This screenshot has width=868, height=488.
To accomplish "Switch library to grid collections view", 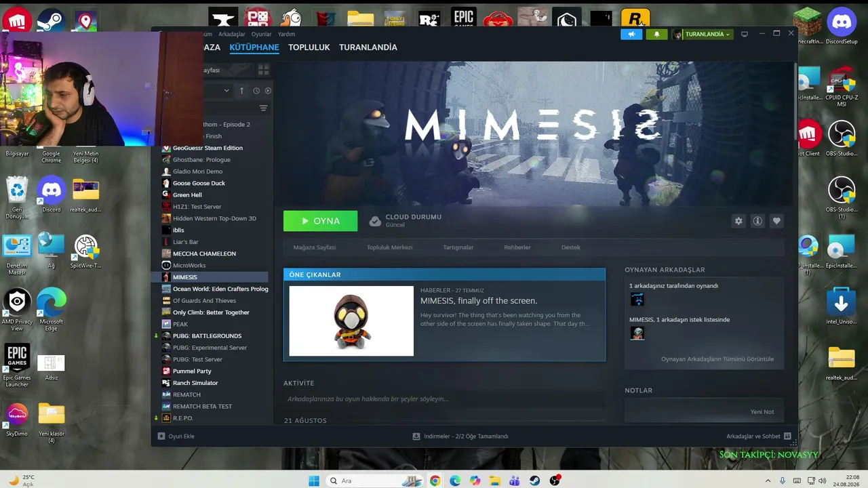I will click(263, 70).
